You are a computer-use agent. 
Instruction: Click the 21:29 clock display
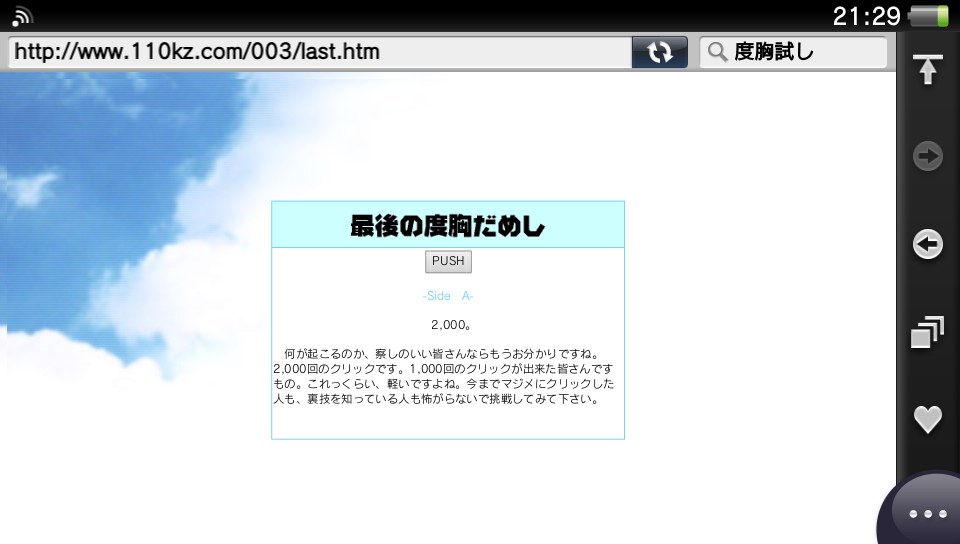(866, 17)
